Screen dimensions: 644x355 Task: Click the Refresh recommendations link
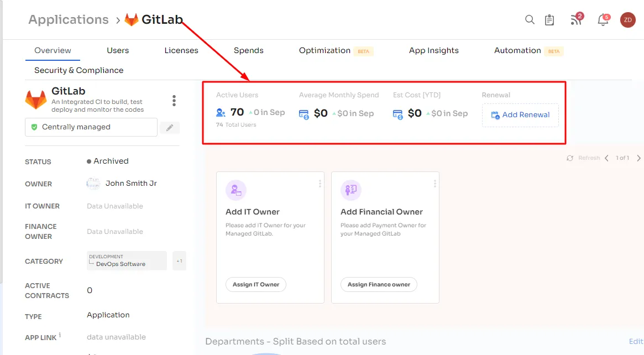coord(589,158)
